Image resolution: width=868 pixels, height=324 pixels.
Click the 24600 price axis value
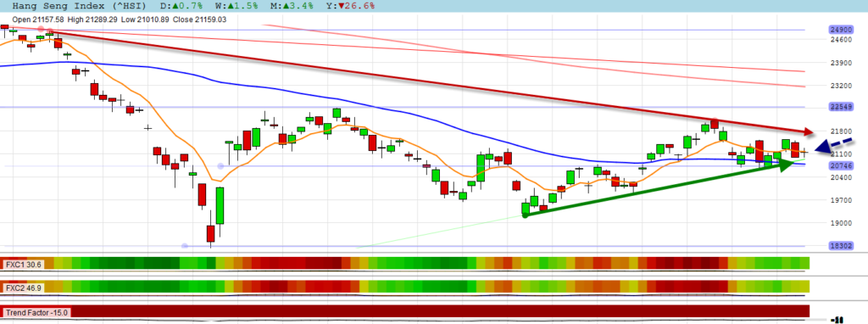(840, 39)
